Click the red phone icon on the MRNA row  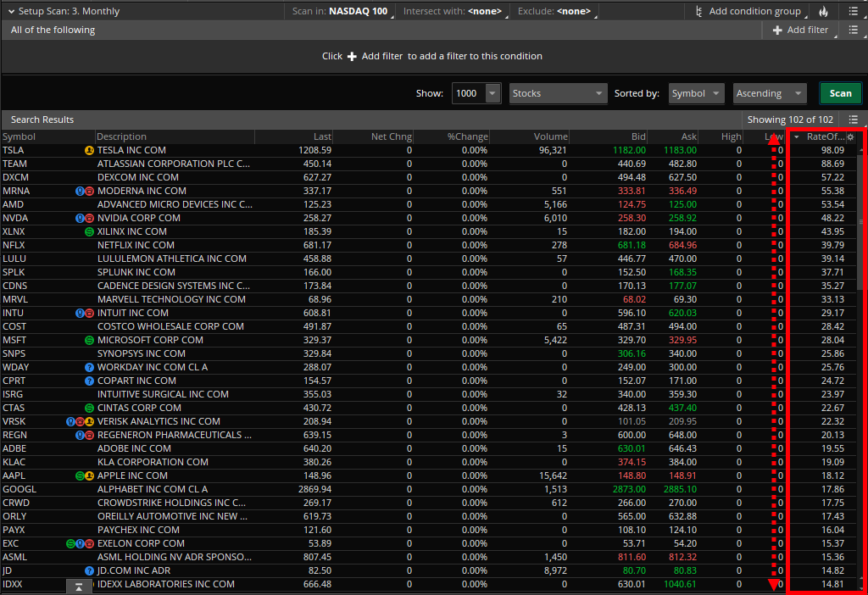89,191
